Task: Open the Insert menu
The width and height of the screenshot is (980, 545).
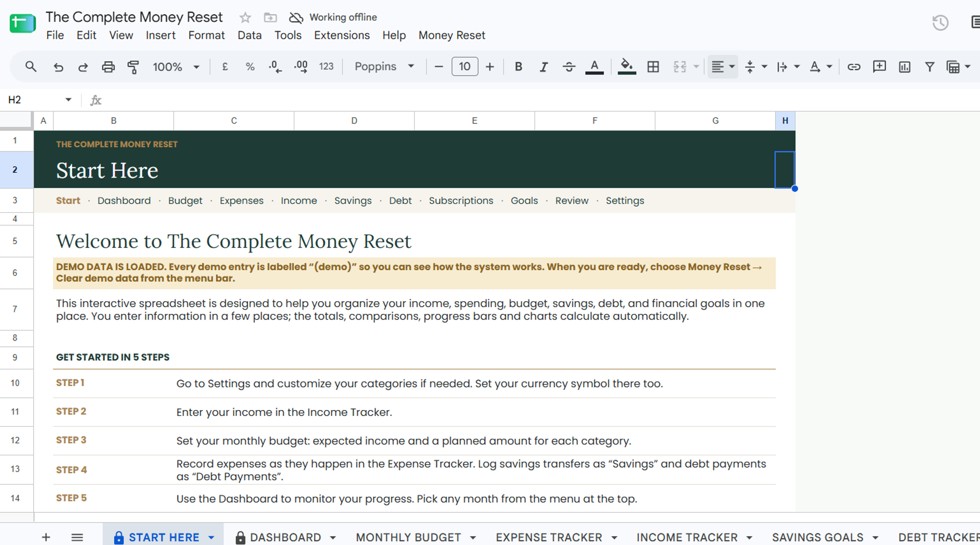Action: (160, 35)
